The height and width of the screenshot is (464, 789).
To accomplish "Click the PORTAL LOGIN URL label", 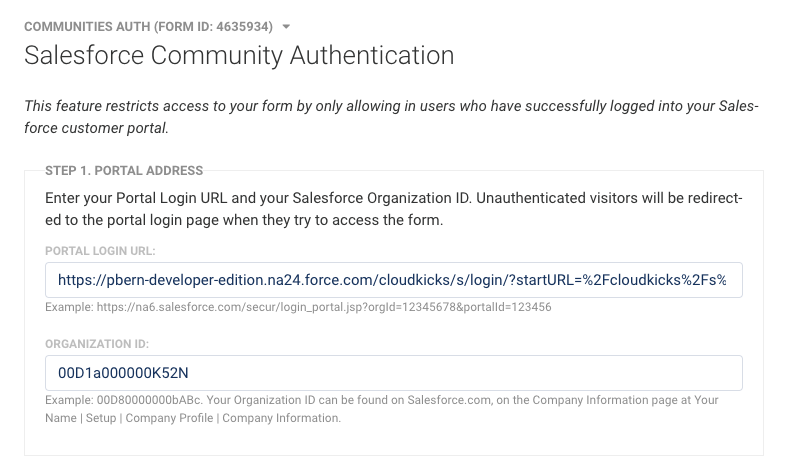I will coord(100,251).
